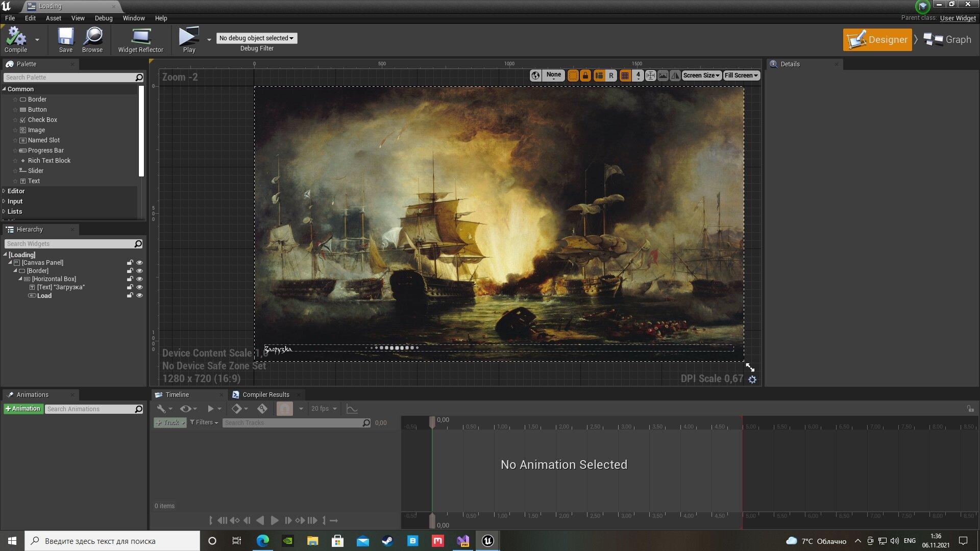Screen dimensions: 980x551
Task: Open the File menu
Action: (10, 18)
